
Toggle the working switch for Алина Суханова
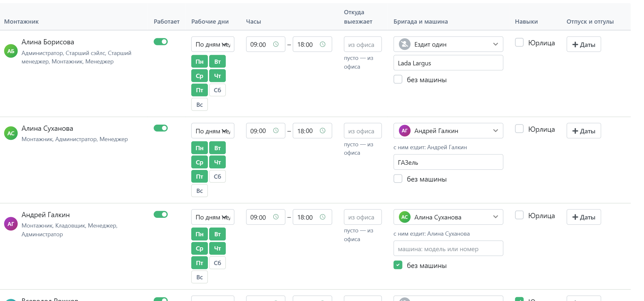[x=161, y=128]
